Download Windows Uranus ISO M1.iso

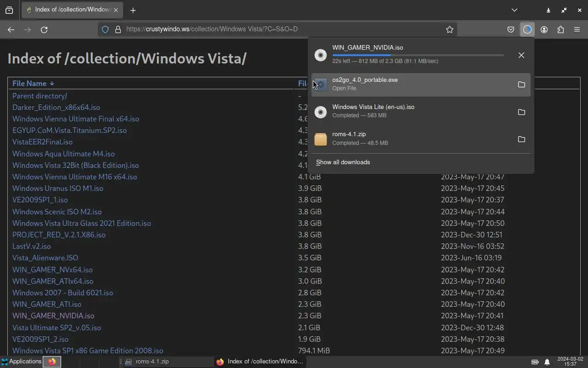click(58, 188)
